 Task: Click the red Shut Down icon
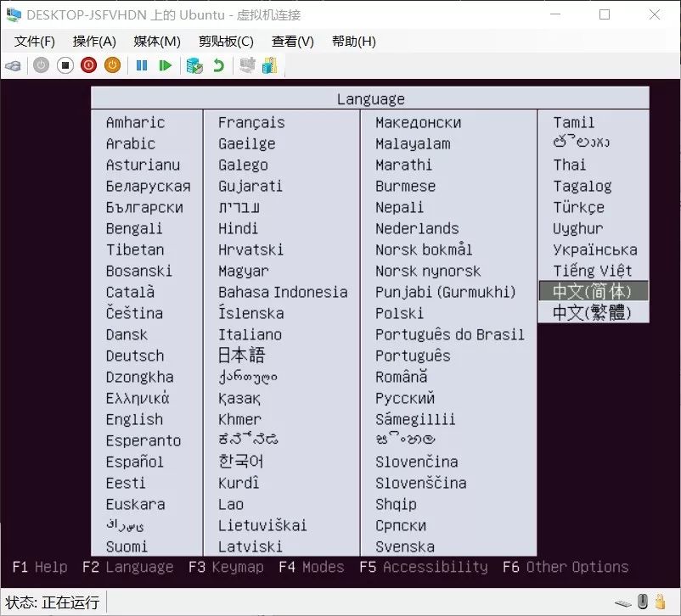pyautogui.click(x=88, y=65)
